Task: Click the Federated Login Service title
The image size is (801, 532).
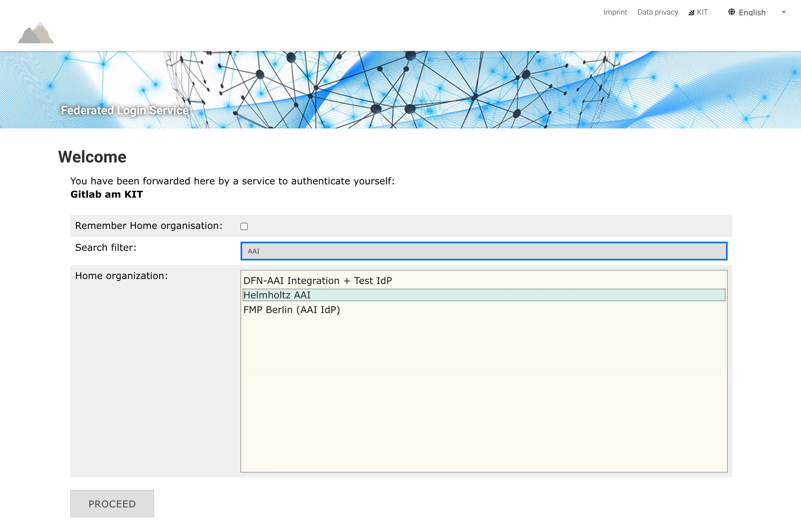Action: 125,110
